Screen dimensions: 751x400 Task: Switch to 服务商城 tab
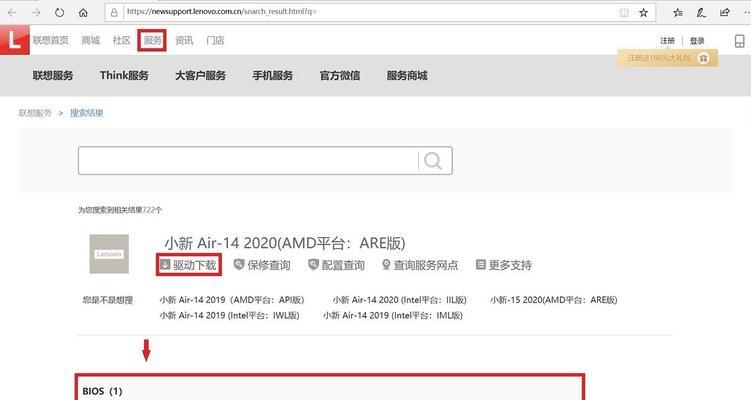pyautogui.click(x=407, y=75)
